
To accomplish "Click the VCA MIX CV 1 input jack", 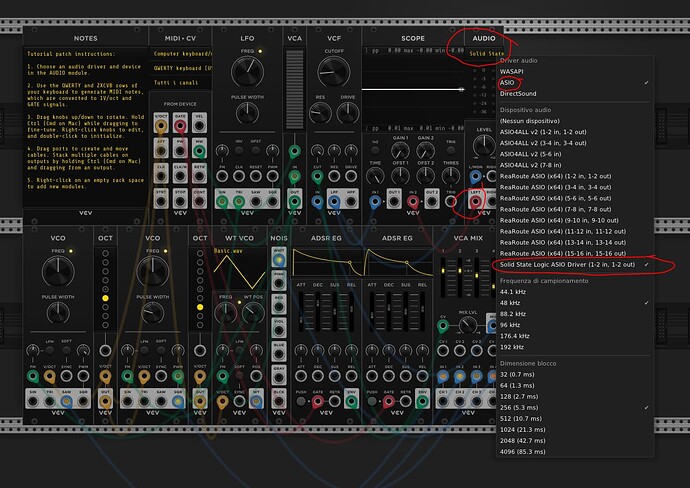I will [x=443, y=351].
